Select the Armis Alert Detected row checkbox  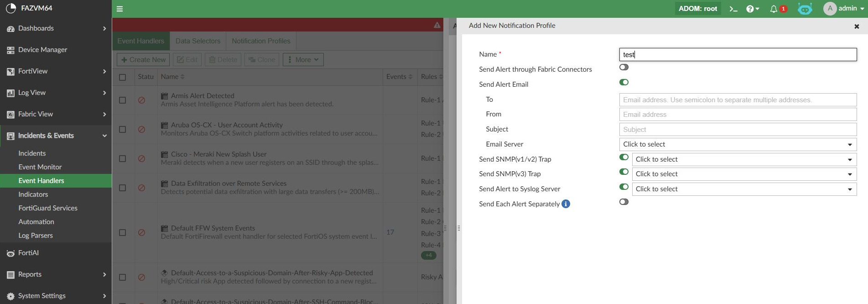(x=122, y=100)
